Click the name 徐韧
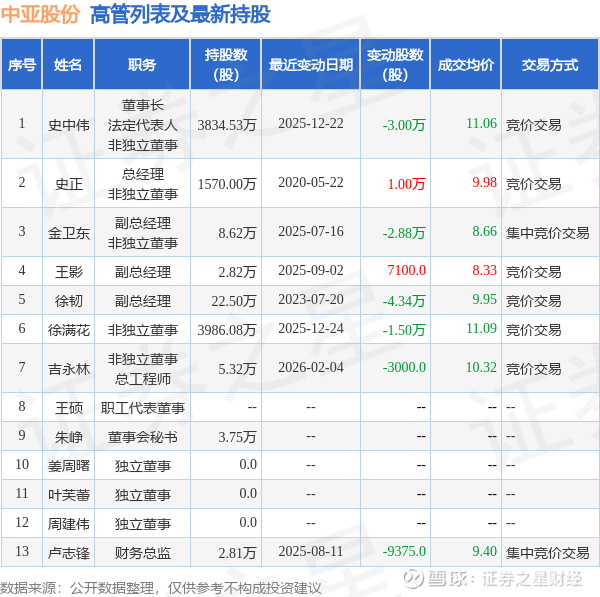600x597 pixels. pos(68,301)
